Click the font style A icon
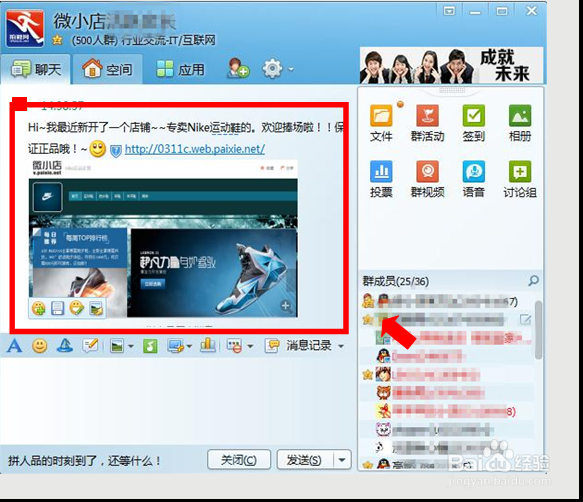 [14, 346]
